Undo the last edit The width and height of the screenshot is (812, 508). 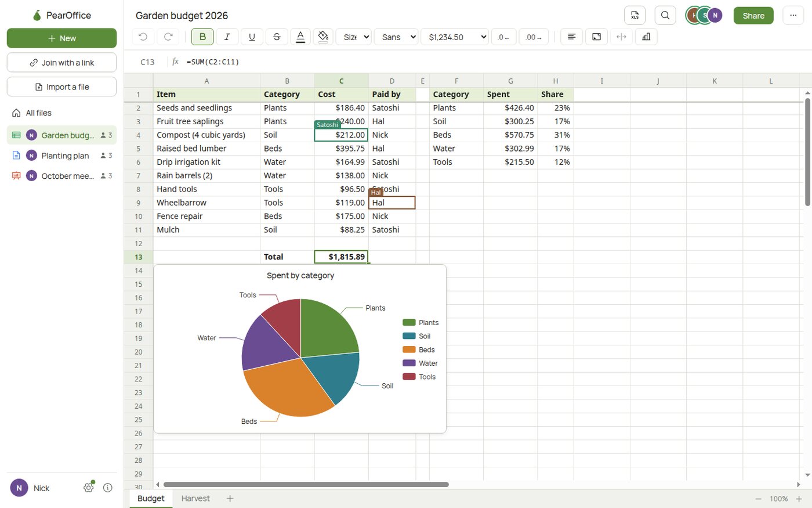143,37
